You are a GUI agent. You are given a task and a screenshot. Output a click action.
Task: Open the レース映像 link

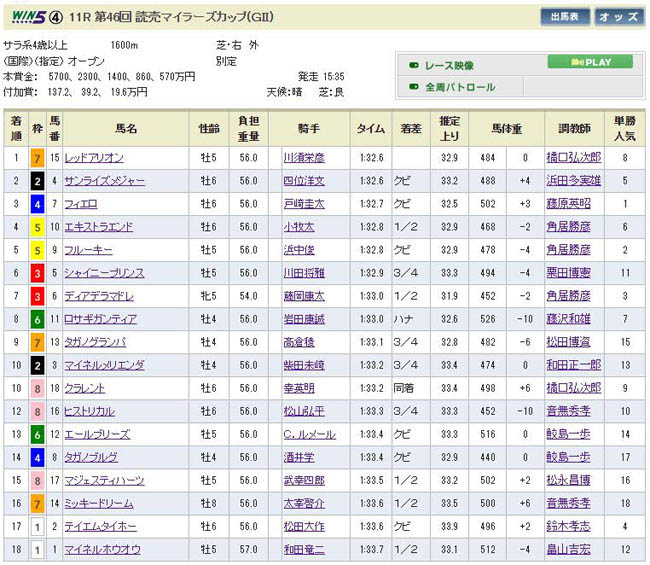pyautogui.click(x=448, y=66)
